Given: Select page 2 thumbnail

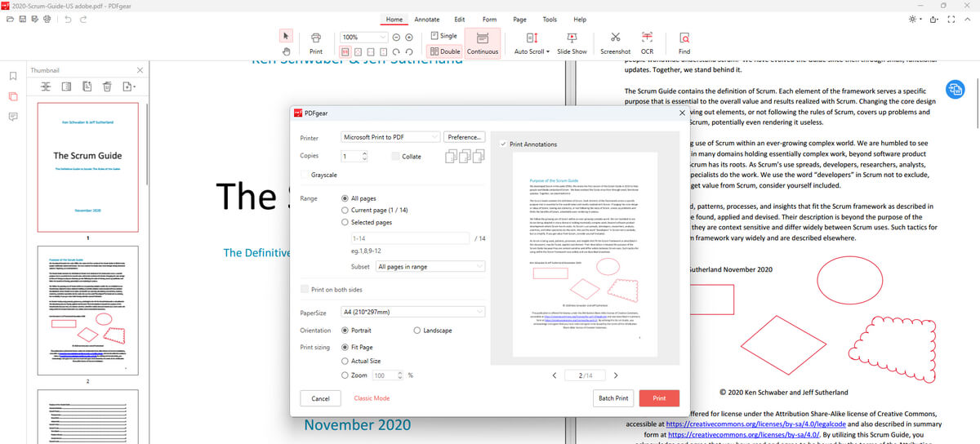Looking at the screenshot, I should [88, 310].
